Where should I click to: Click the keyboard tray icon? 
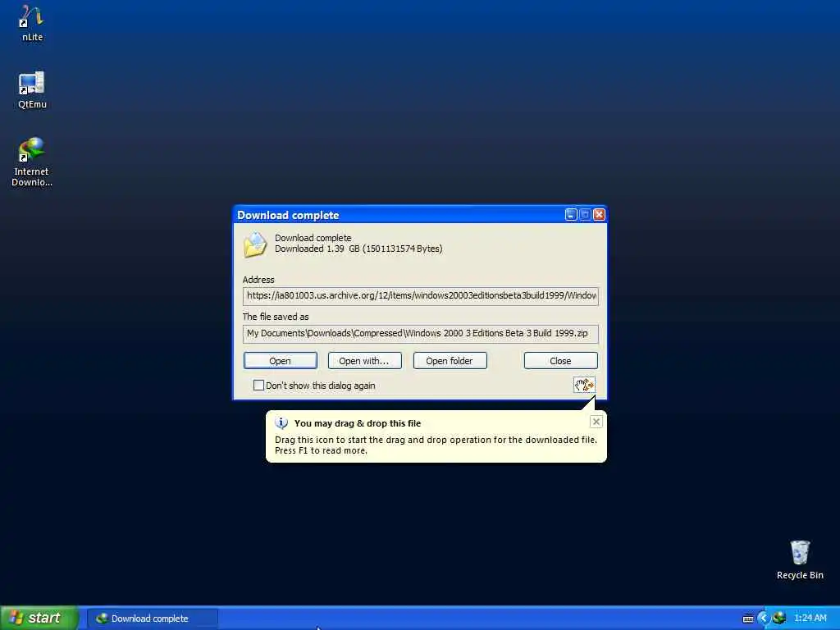point(748,619)
